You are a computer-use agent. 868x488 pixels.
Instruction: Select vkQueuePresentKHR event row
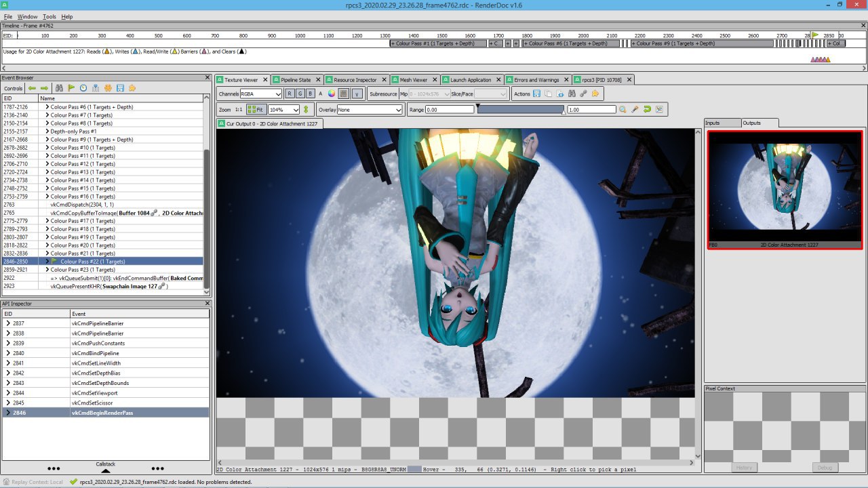(103, 286)
